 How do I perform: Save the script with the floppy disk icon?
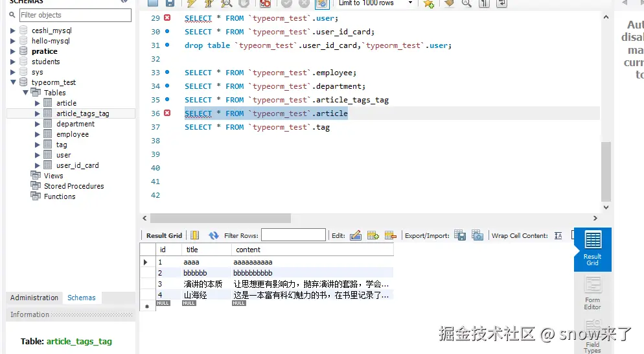coord(170,3)
